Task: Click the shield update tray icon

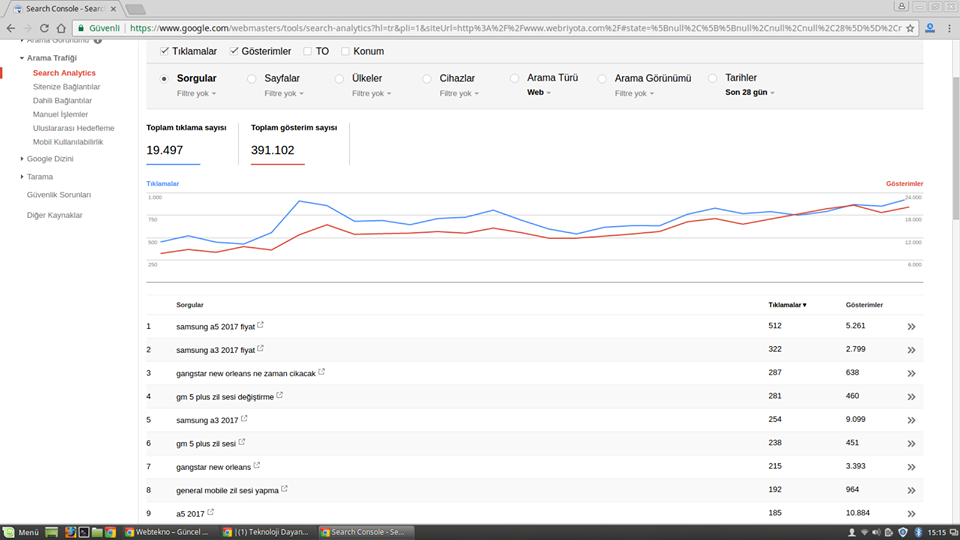Action: coord(902,533)
